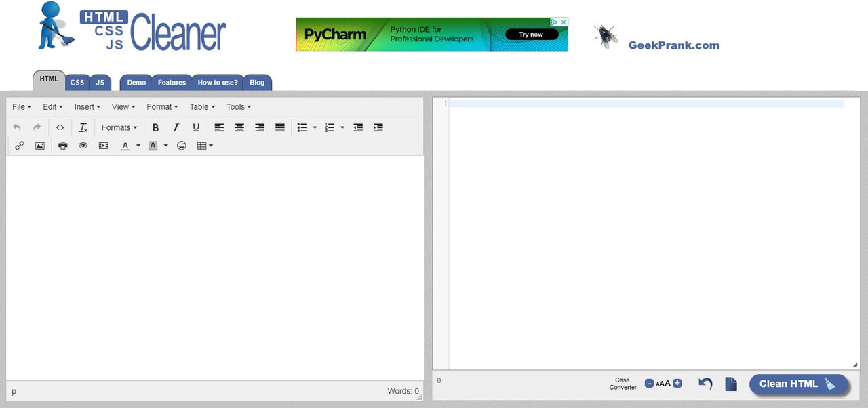Screen dimensions: 868x408
Task: Undo source changes with the blue arrow
Action: (x=705, y=384)
